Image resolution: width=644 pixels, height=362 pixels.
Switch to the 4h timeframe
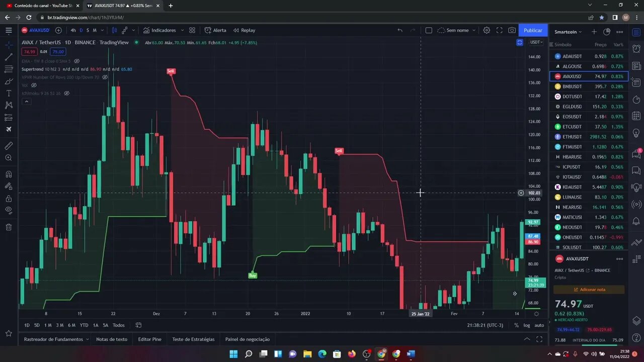coord(73,30)
